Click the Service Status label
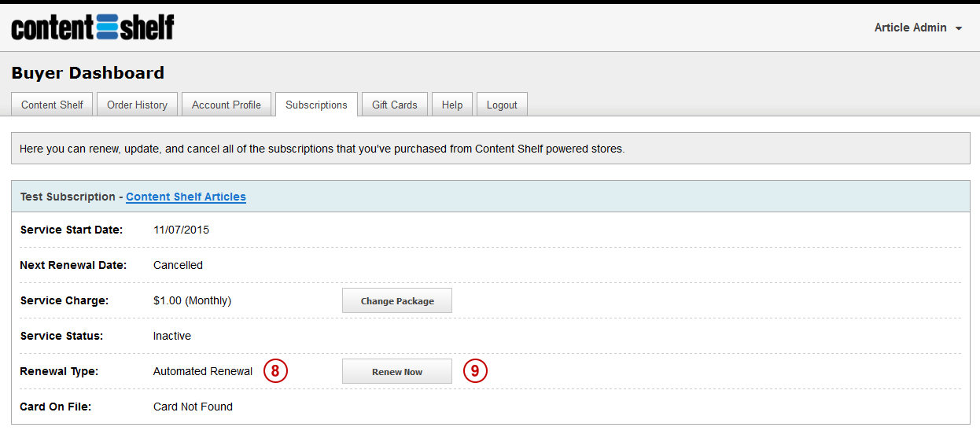The height and width of the screenshot is (438, 980). tap(62, 336)
